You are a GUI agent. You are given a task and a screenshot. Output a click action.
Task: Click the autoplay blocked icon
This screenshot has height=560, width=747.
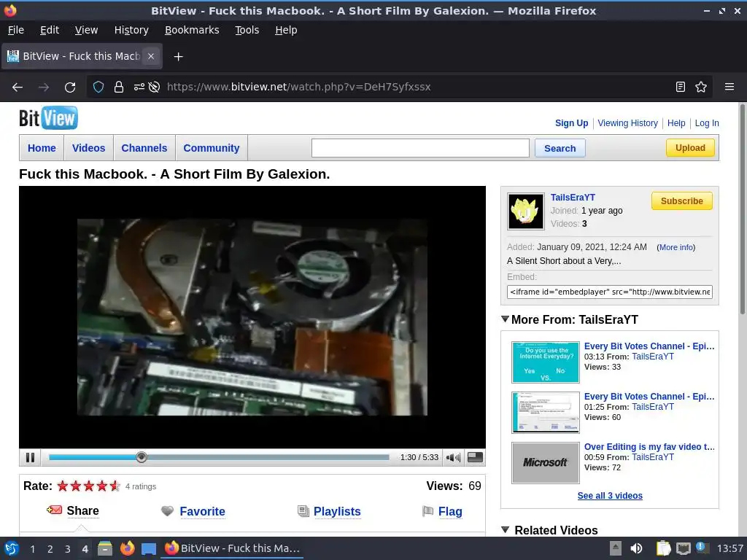pyautogui.click(x=154, y=87)
